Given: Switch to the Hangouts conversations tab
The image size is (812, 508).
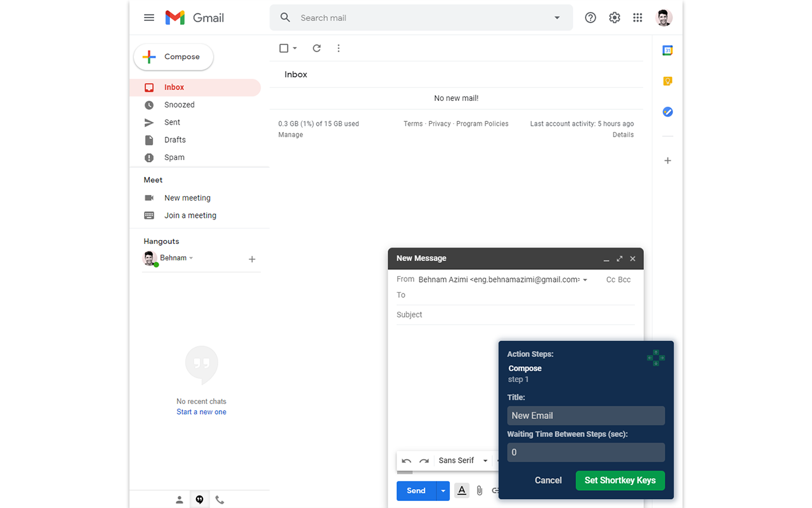Looking at the screenshot, I should point(199,500).
